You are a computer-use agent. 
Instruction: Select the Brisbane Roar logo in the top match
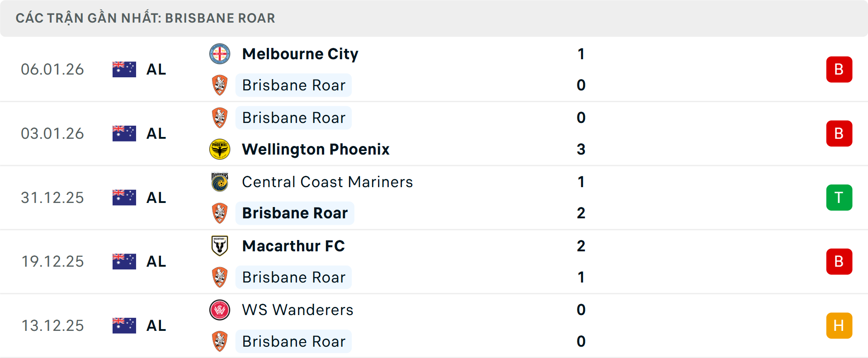click(x=220, y=85)
